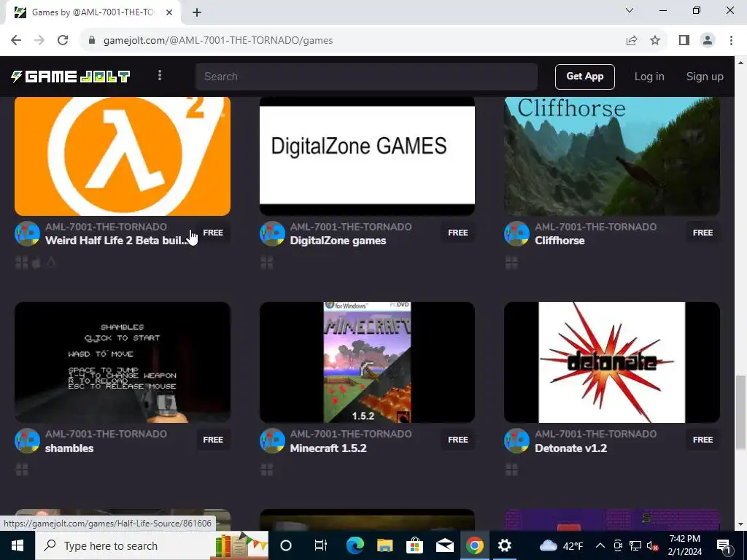Click FREE badge on Detonate v1.2
Screen dimensions: 747x560
click(x=703, y=440)
